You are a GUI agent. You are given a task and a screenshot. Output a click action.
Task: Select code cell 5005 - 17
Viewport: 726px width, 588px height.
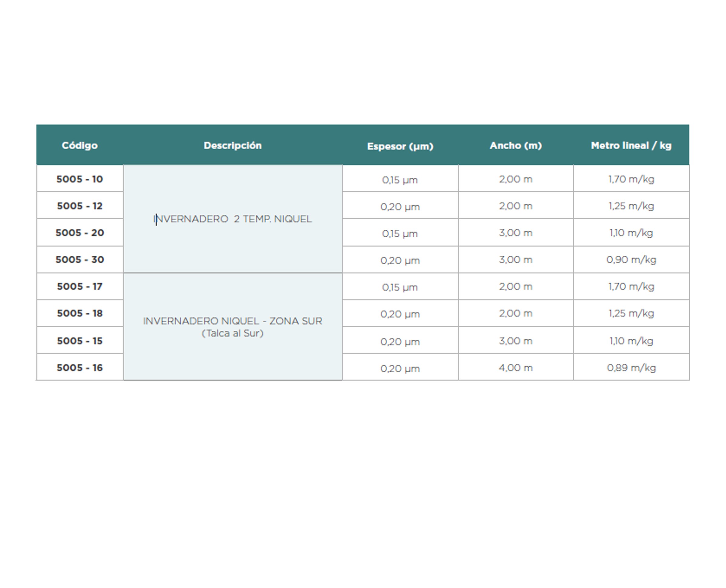click(80, 286)
